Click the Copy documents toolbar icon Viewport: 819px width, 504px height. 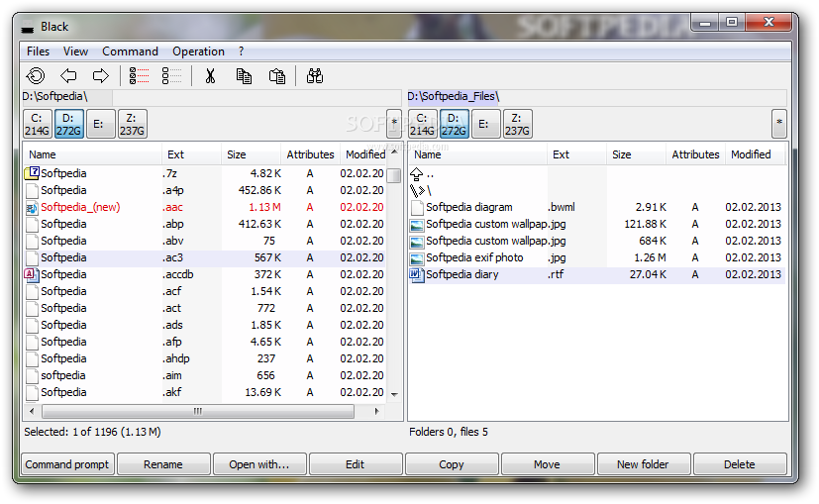click(x=244, y=75)
